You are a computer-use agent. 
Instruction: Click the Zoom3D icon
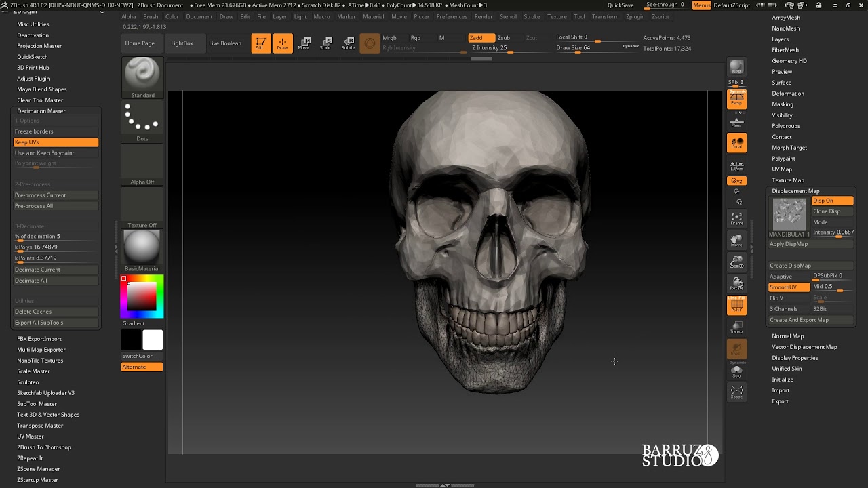tap(736, 262)
